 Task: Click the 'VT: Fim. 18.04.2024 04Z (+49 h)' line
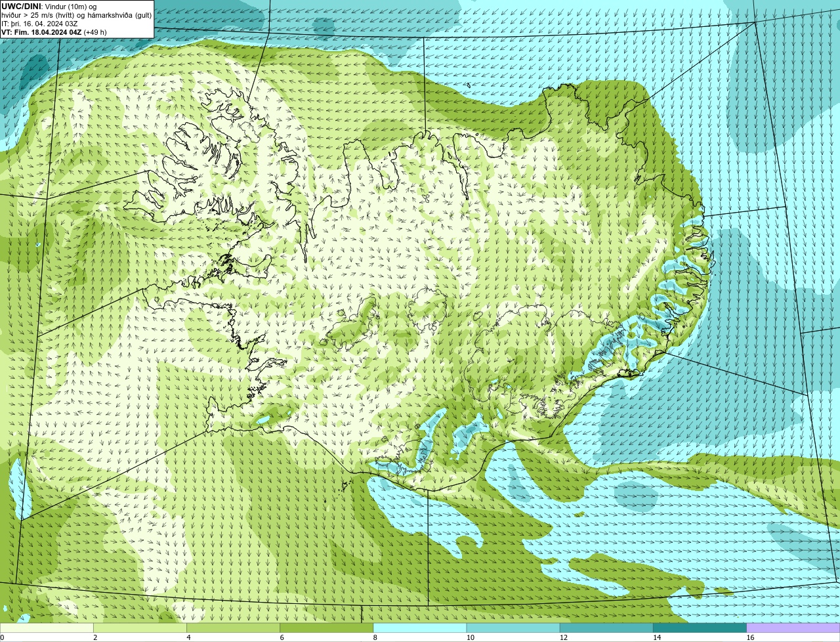click(54, 32)
